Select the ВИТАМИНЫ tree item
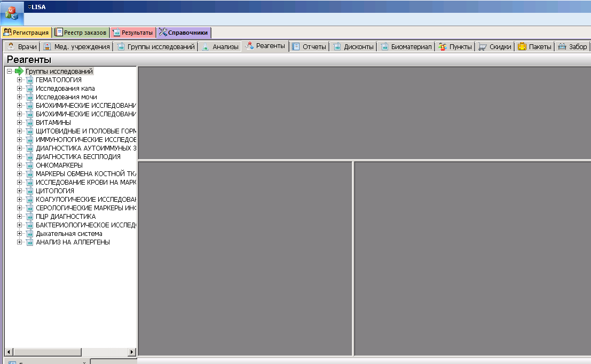591x364 pixels. (x=53, y=122)
